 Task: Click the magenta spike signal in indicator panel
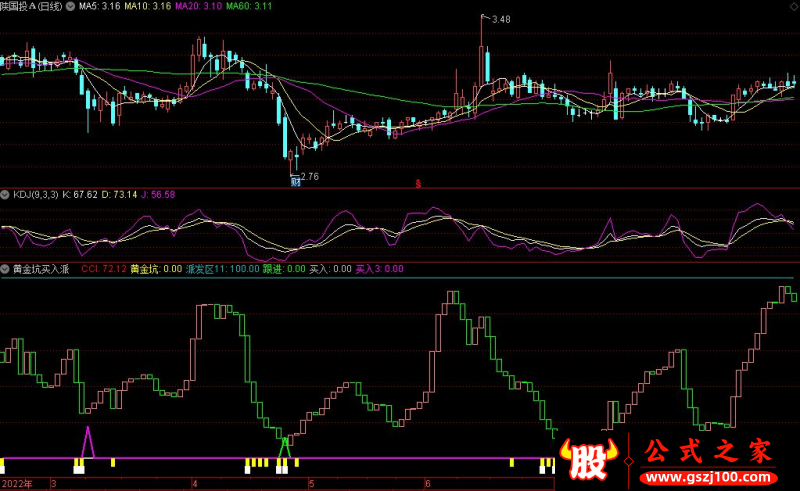tap(88, 442)
